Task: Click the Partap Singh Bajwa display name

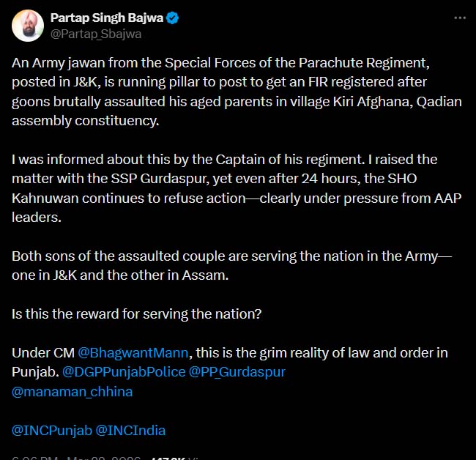Action: 106,18
